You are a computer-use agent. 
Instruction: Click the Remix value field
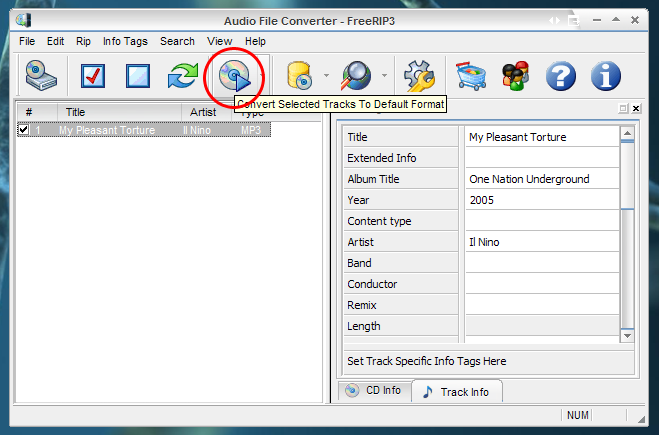542,305
